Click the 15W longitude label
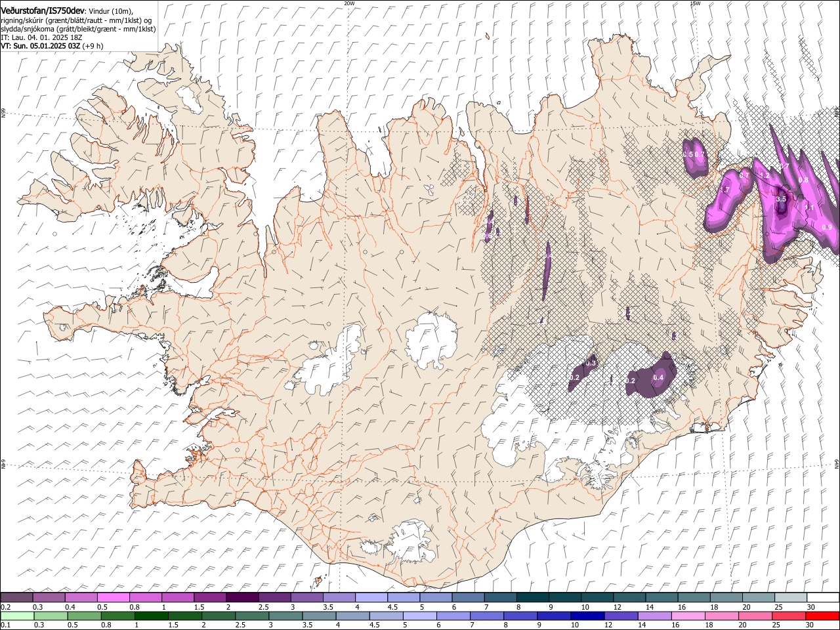This screenshot has width=840, height=630. (695, 3)
